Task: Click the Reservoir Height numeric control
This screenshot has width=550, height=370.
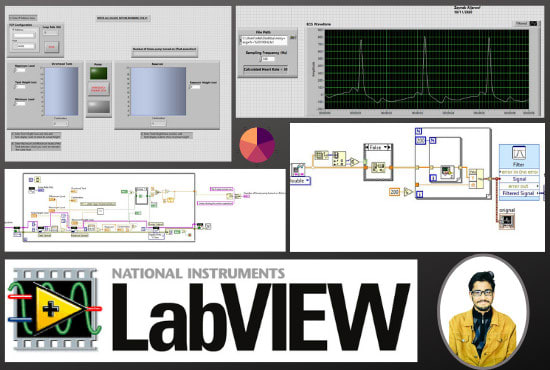Action: 195,87
